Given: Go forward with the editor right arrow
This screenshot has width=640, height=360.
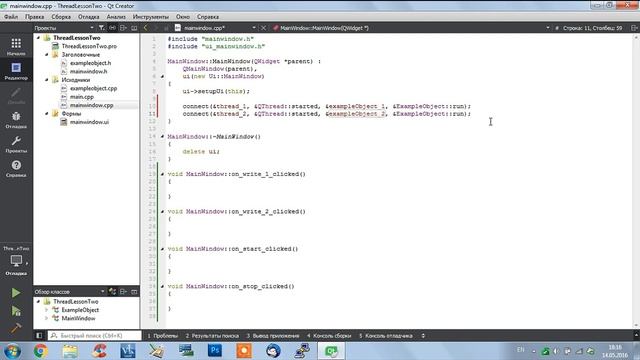Looking at the screenshot, I should 156,28.
